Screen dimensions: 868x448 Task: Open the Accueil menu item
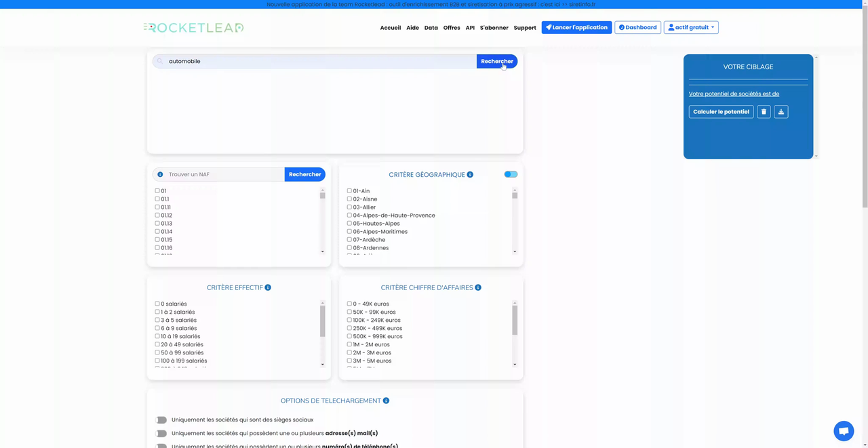[x=391, y=28]
